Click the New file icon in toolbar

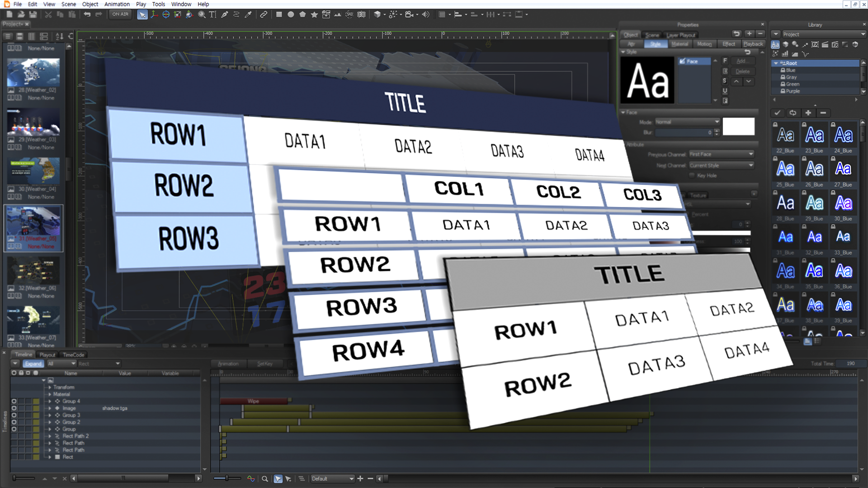(9, 14)
